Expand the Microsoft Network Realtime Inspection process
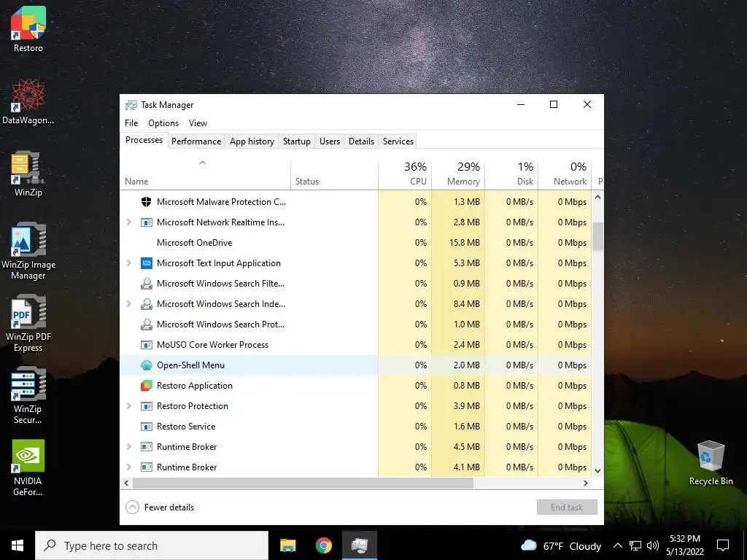The height and width of the screenshot is (560, 747). [x=128, y=222]
